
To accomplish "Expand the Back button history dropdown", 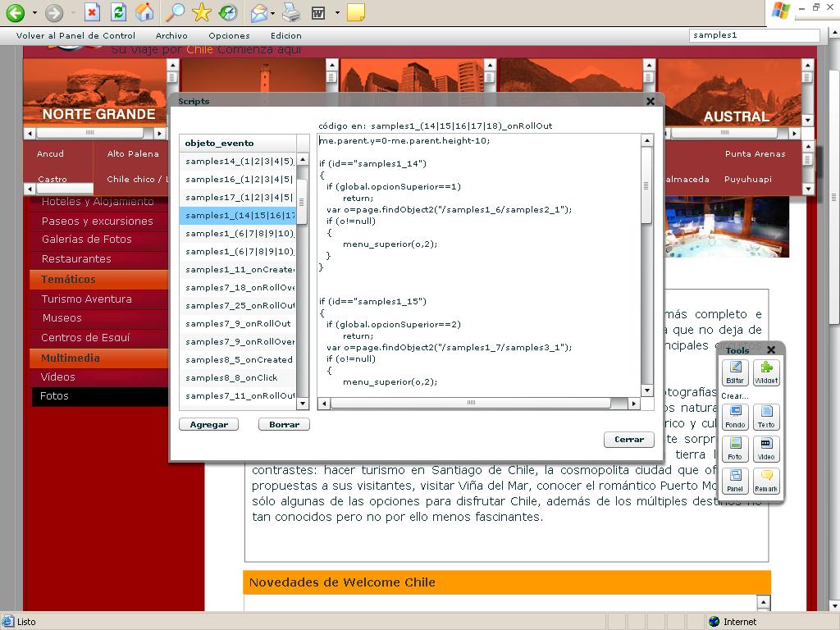I will pos(34,13).
